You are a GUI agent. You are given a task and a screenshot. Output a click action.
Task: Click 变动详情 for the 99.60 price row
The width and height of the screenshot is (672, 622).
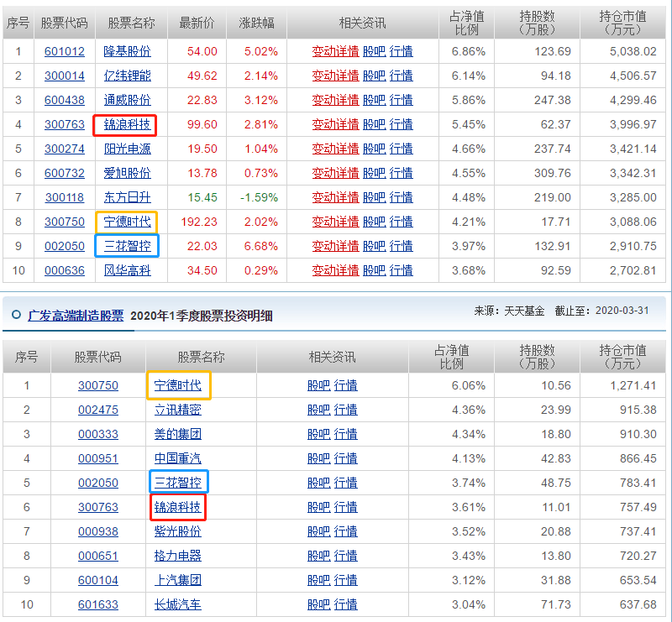click(335, 125)
